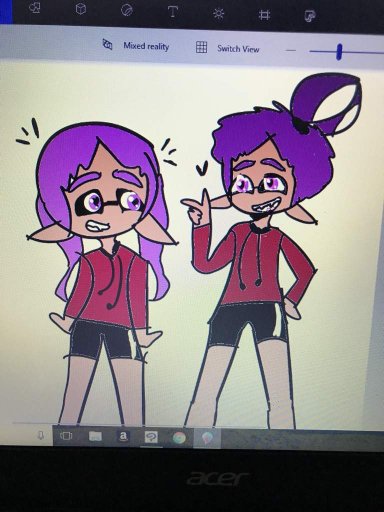Open the 3D shapes tool

81,9
